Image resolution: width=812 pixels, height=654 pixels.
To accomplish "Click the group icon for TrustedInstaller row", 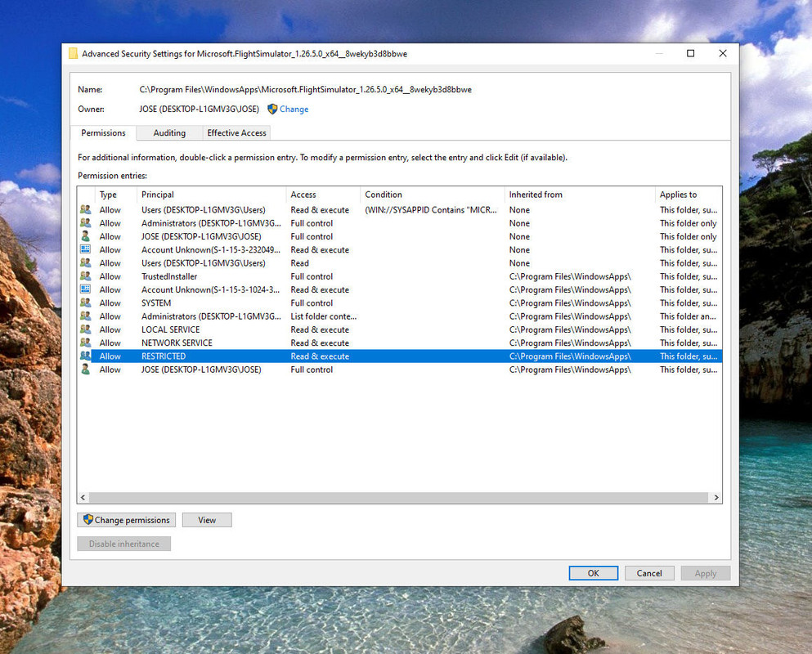I will (85, 276).
